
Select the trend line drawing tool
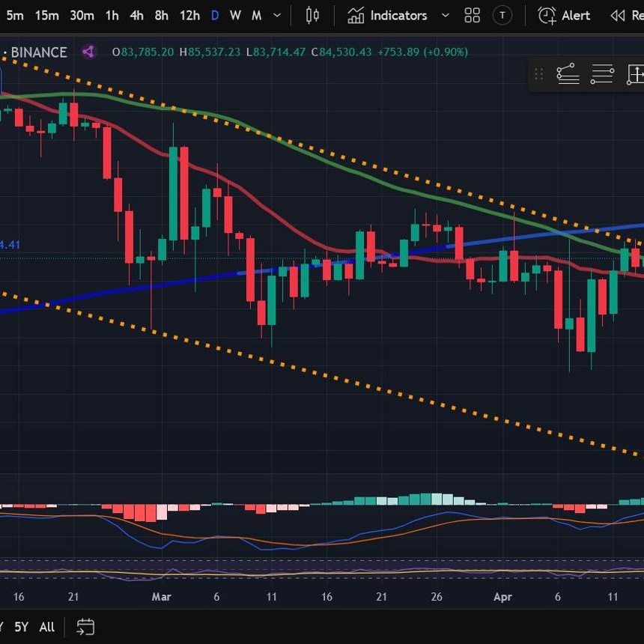[x=568, y=74]
